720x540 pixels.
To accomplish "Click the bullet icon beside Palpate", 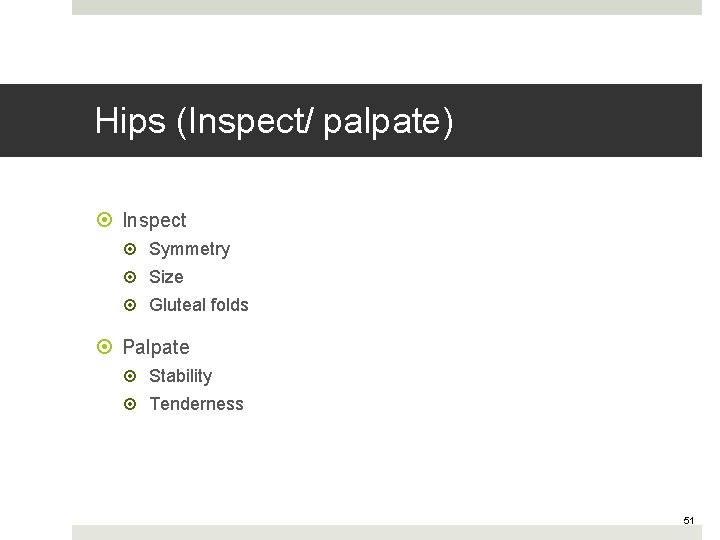I will 103,347.
